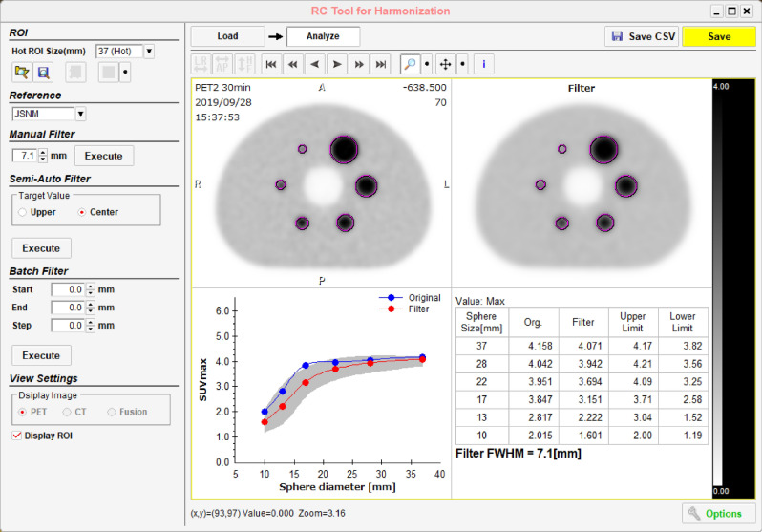The width and height of the screenshot is (762, 532).
Task: Decrease Batch End value spinner
Action: point(91,310)
